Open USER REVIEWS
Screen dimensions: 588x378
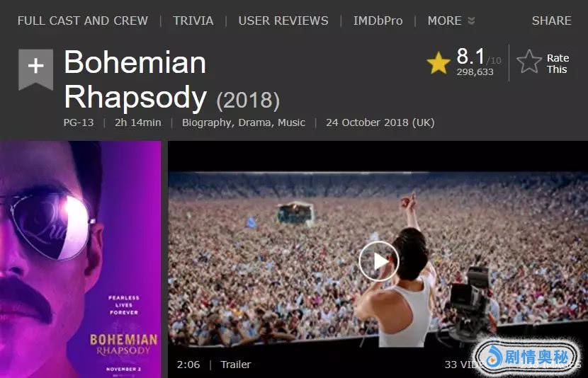[x=283, y=21]
